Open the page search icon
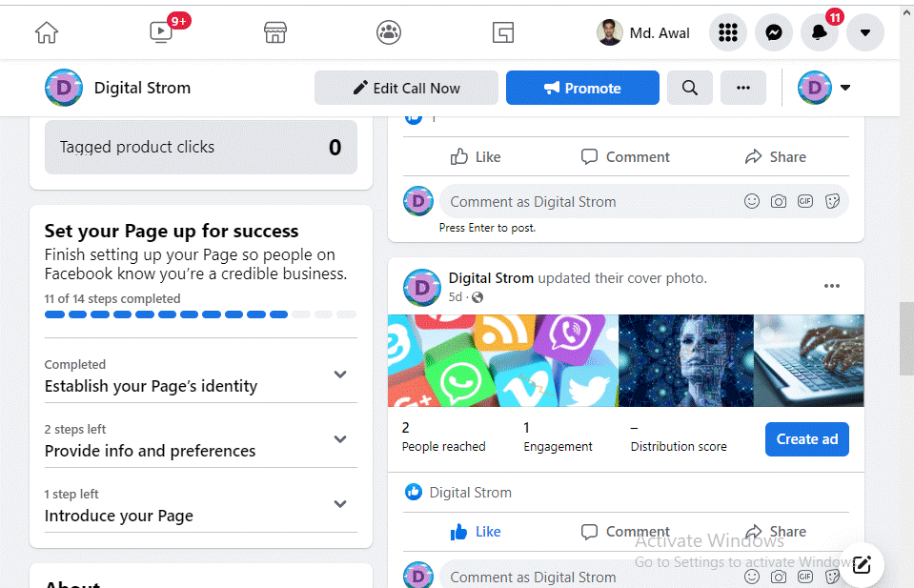Screen dimensions: 914x588 click(x=689, y=87)
